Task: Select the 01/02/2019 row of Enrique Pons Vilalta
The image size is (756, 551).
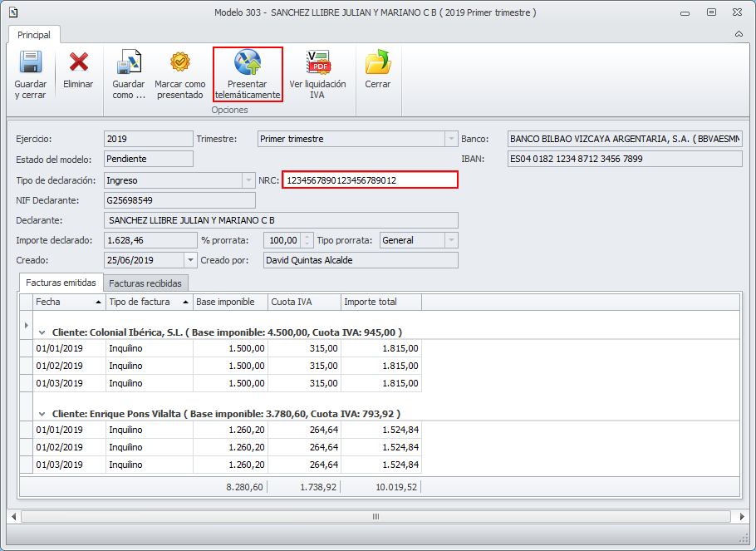Action: 227,447
